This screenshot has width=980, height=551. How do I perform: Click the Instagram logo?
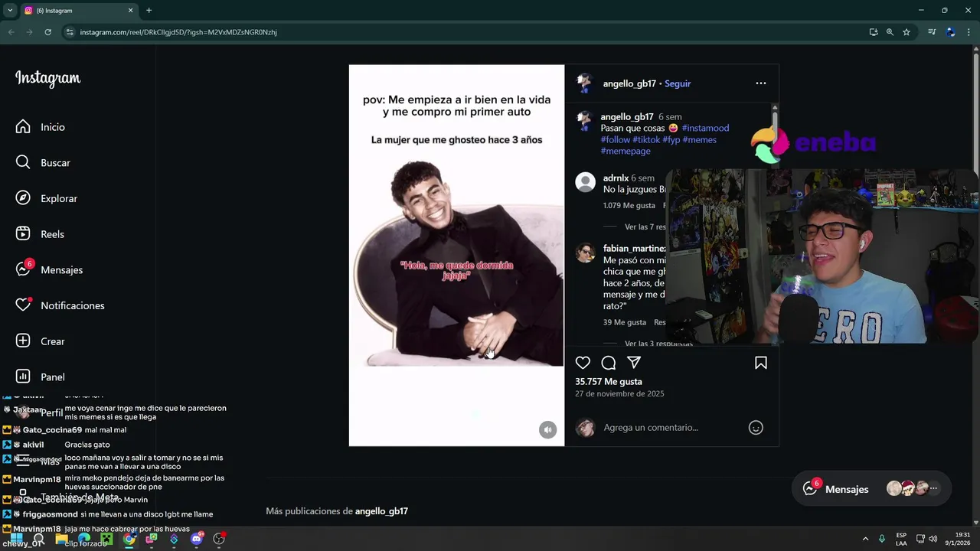tap(47, 78)
